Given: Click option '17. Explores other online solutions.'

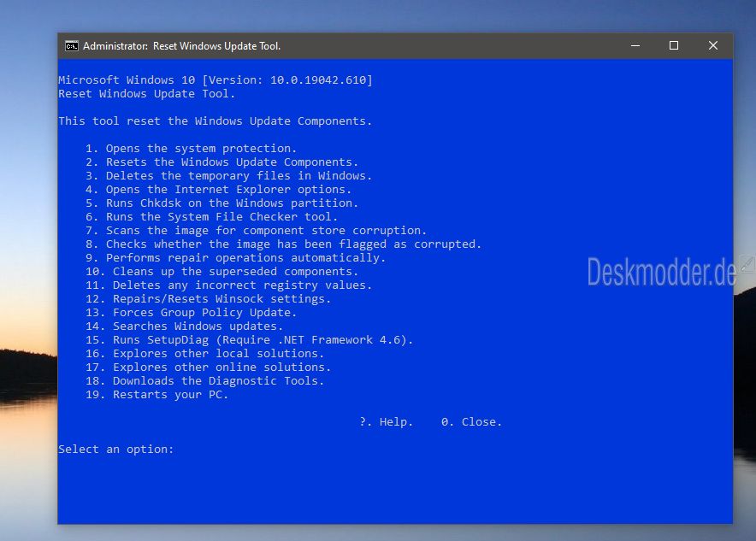Looking at the screenshot, I should [x=209, y=368].
